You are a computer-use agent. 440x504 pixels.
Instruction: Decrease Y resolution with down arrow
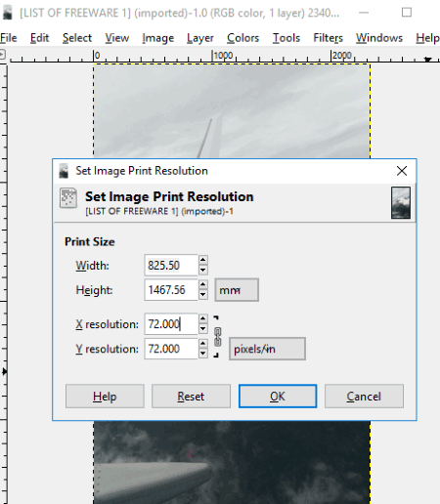coord(203,354)
